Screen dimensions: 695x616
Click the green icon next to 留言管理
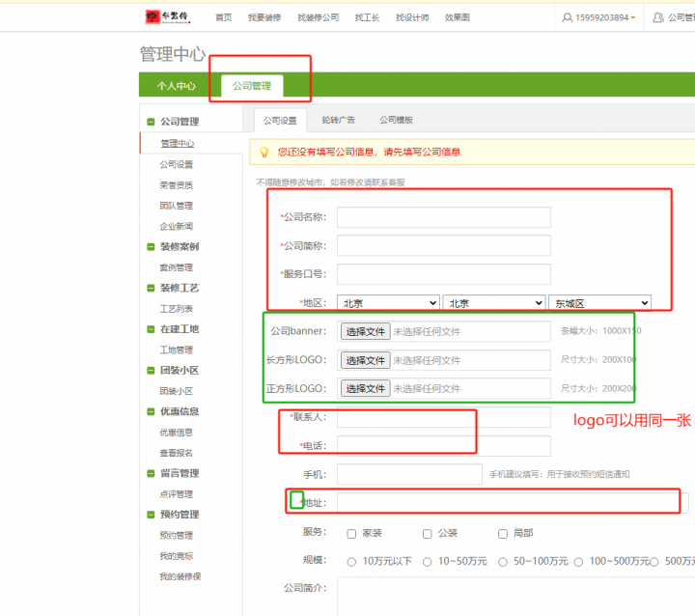[x=151, y=473]
